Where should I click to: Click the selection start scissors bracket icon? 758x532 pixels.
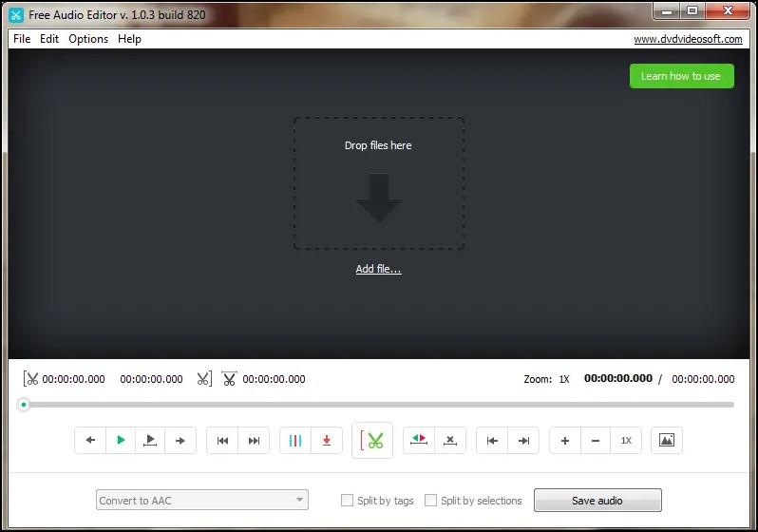coord(30,379)
